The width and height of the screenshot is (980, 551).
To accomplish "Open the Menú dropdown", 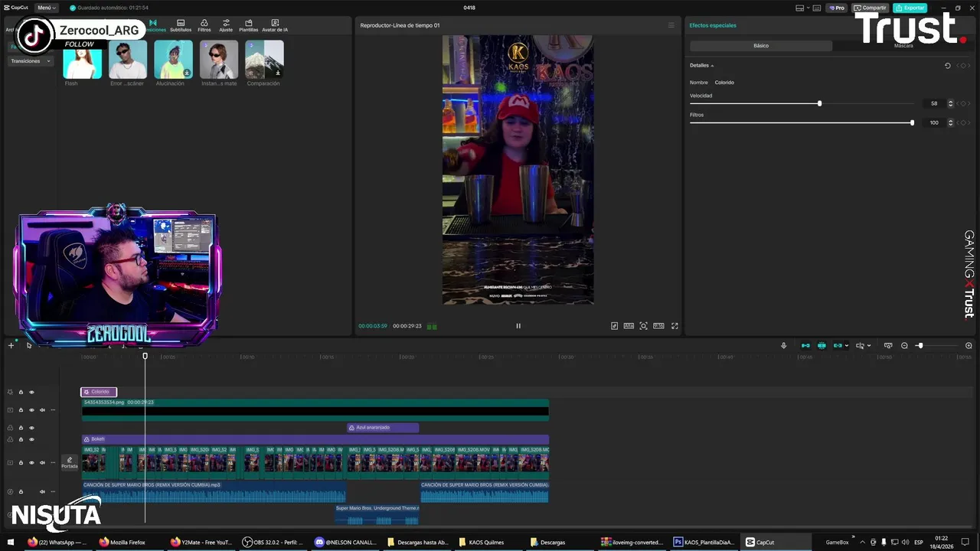I will pyautogui.click(x=47, y=8).
